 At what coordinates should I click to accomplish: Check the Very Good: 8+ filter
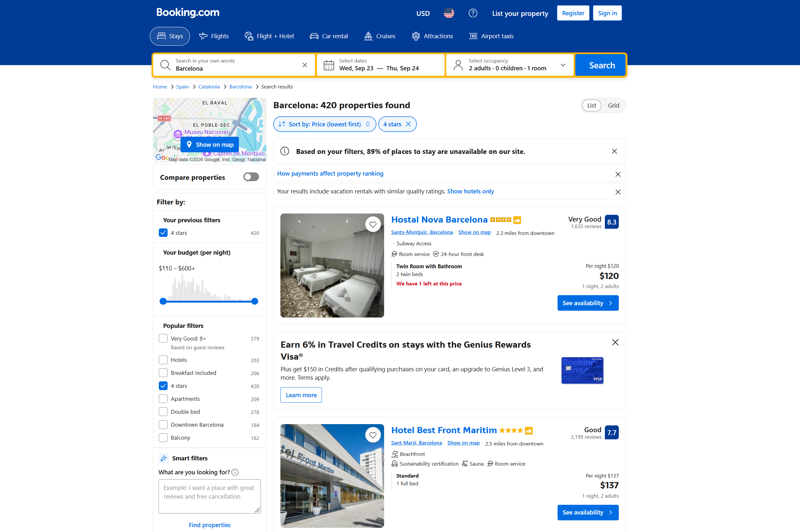pyautogui.click(x=163, y=339)
